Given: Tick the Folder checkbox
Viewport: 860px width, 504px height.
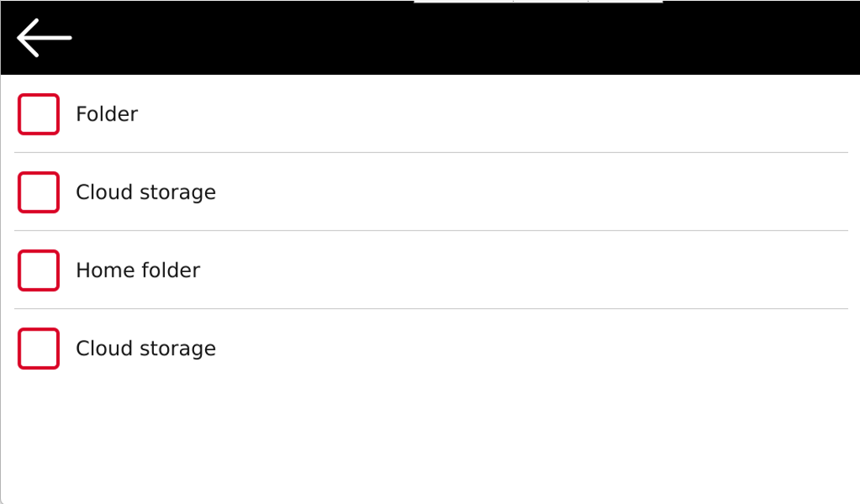Looking at the screenshot, I should point(39,114).
